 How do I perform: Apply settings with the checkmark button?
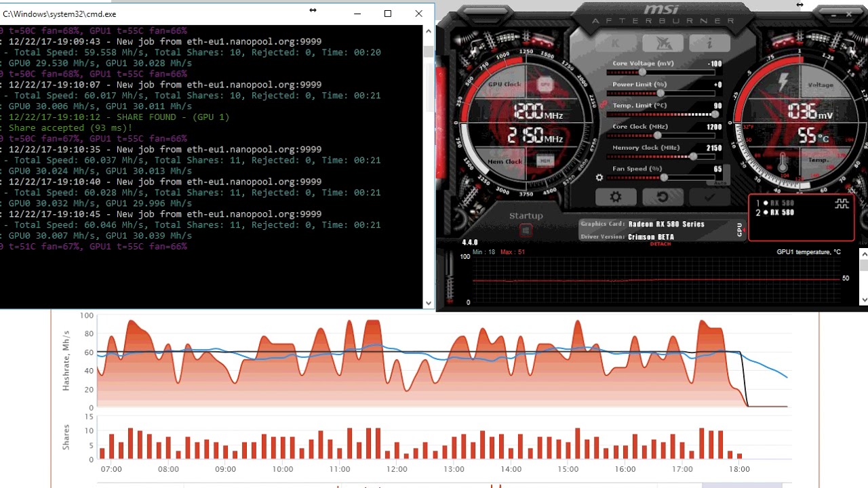(x=709, y=197)
